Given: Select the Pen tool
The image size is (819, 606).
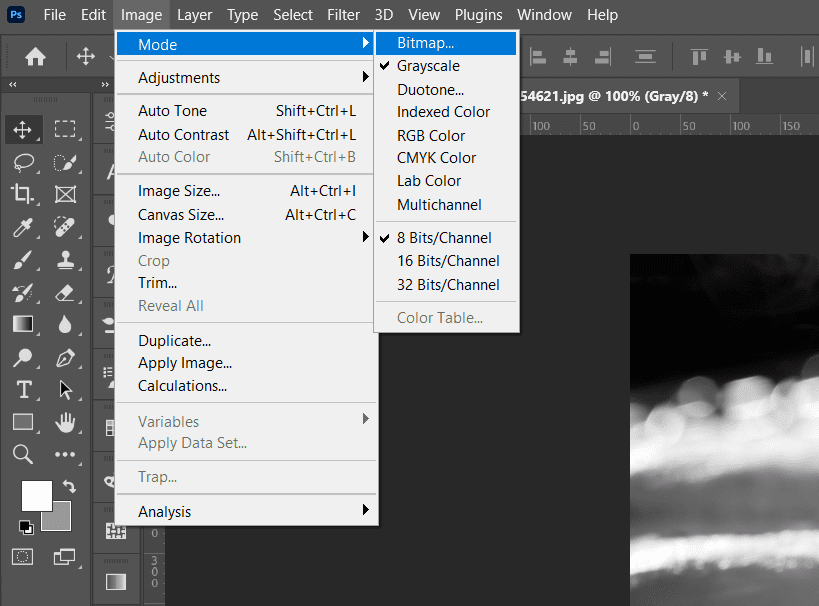Looking at the screenshot, I should 65,357.
